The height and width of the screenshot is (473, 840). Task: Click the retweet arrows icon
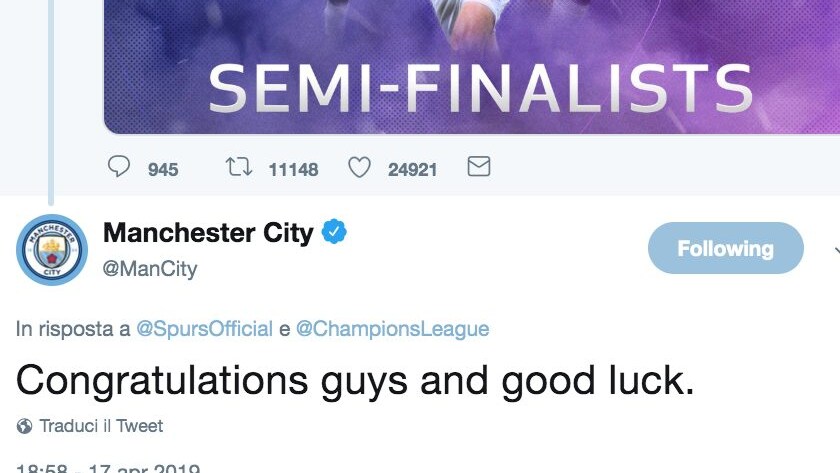point(238,167)
